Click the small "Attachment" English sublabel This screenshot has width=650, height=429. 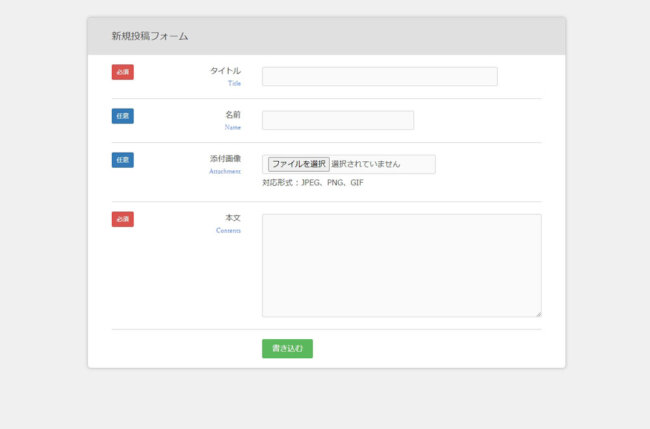point(225,172)
